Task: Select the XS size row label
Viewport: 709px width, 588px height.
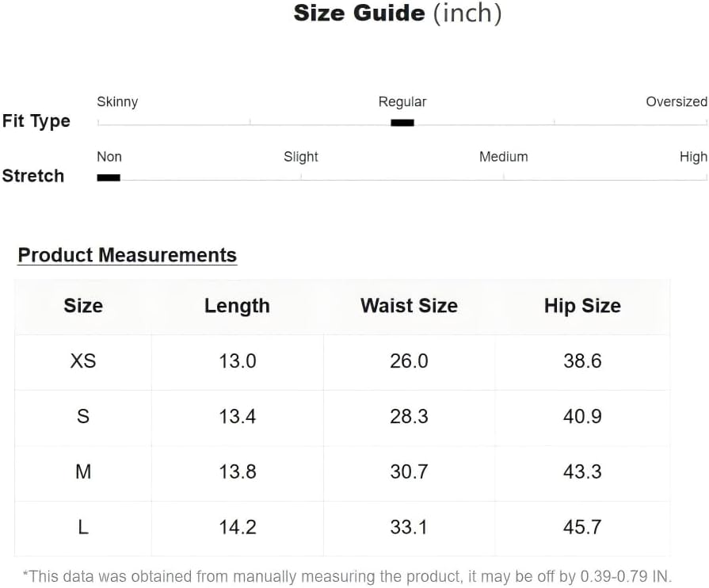Action: 83,361
